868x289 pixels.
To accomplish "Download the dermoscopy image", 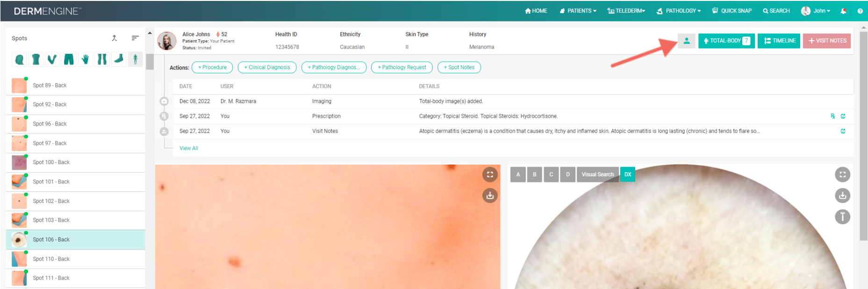I will (842, 195).
